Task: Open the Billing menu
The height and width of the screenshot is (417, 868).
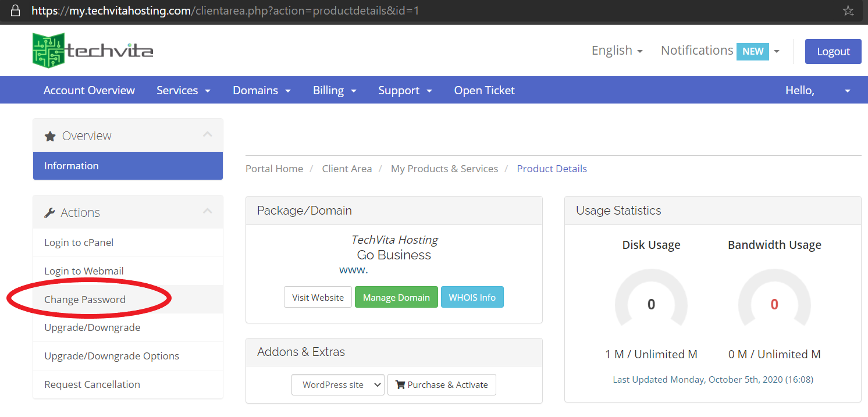Action: pos(334,90)
